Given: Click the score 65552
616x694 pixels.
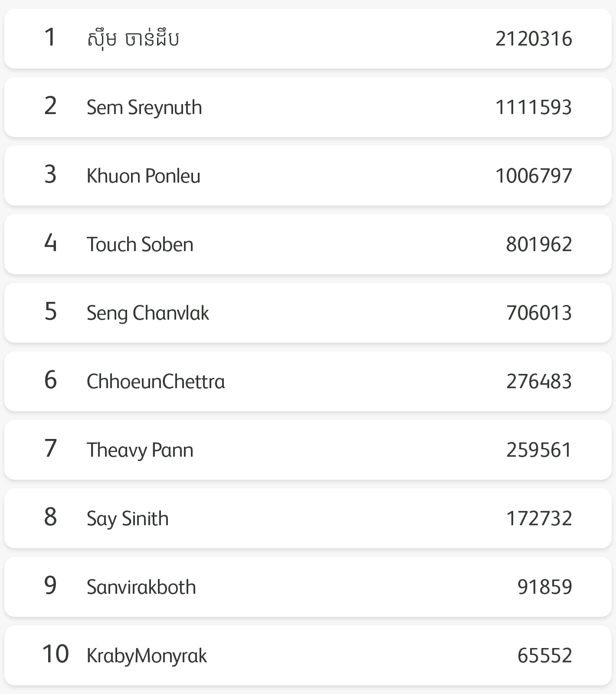Looking at the screenshot, I should click(545, 656).
